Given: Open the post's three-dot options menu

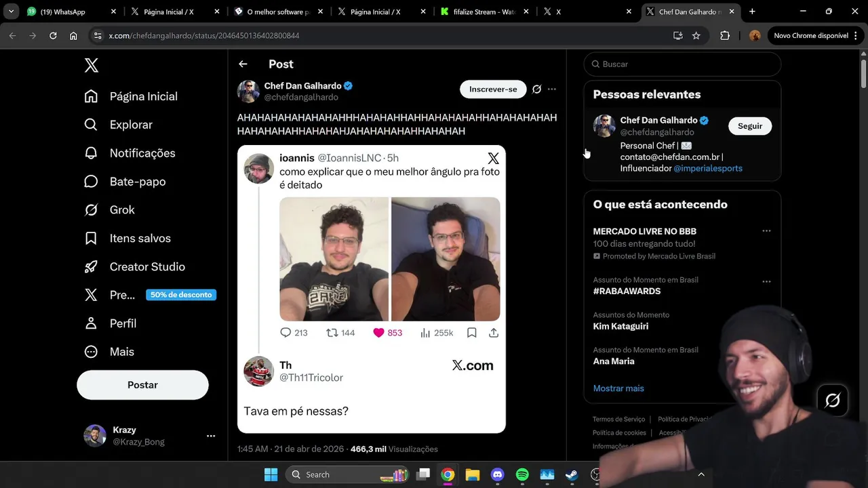Looking at the screenshot, I should (552, 89).
